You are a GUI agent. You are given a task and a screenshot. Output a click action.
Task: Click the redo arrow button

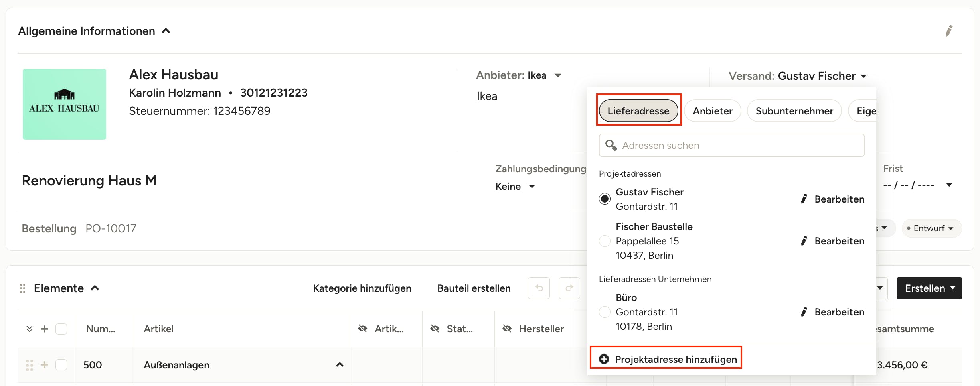(x=569, y=288)
